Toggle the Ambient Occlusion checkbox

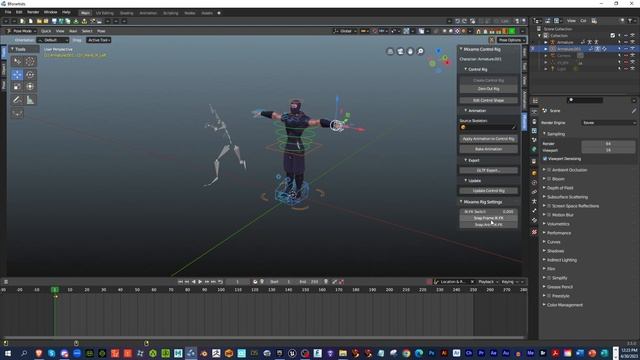[x=549, y=170]
